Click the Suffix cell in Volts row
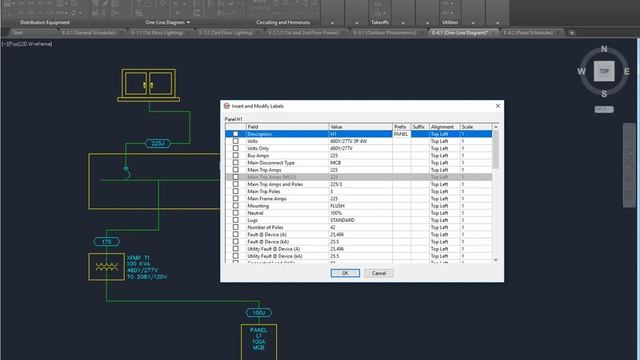640x360 pixels. click(x=420, y=141)
